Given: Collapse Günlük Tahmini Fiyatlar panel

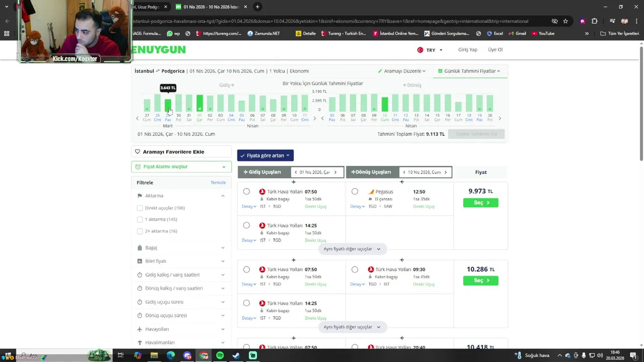Looking at the screenshot, I should coord(469,71).
